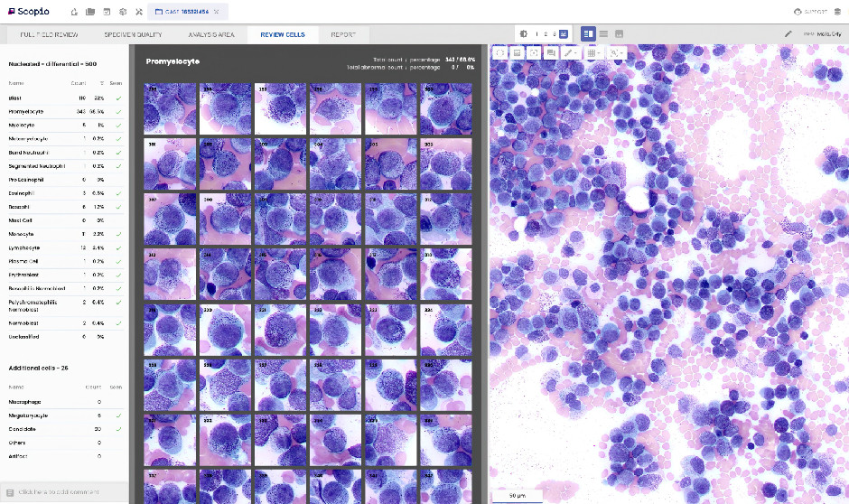Switch to the list view layout icon
This screenshot has height=504, width=849.
coord(603,33)
